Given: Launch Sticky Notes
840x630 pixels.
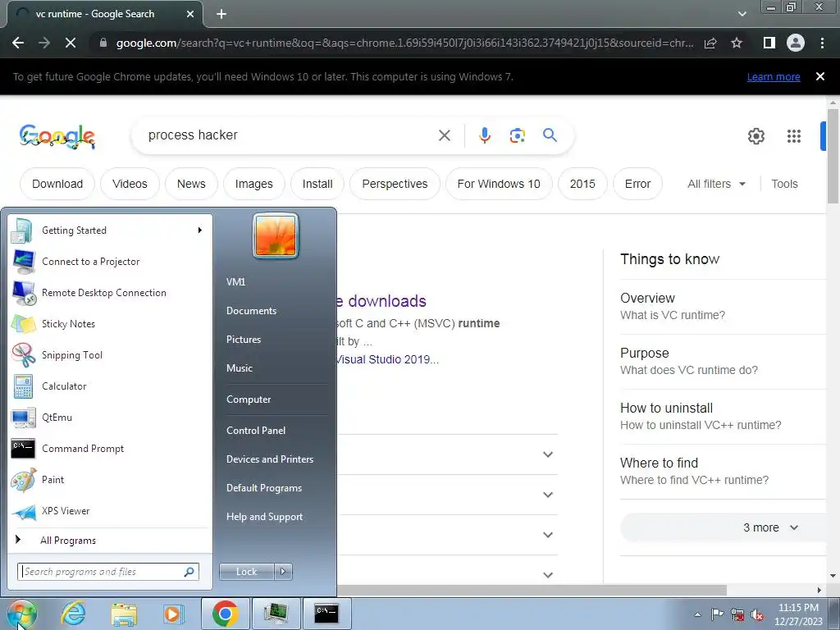Looking at the screenshot, I should 109,323.
